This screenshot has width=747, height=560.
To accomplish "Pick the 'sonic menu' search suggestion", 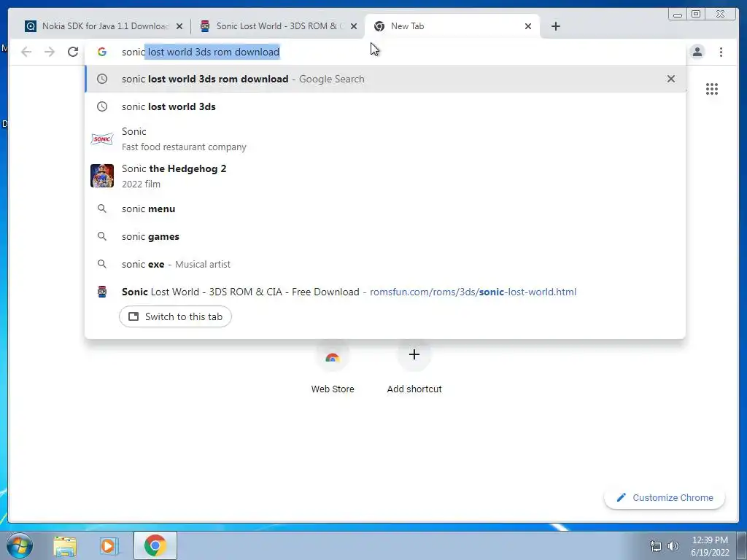I will pyautogui.click(x=385, y=209).
